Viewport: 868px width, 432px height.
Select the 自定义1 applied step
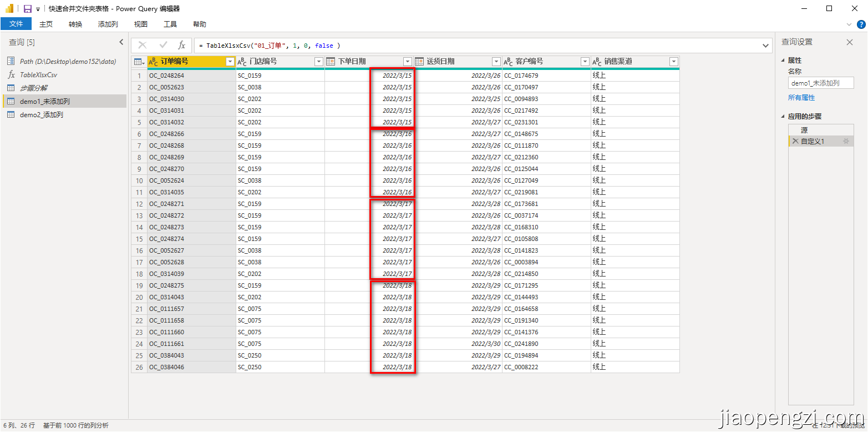821,142
